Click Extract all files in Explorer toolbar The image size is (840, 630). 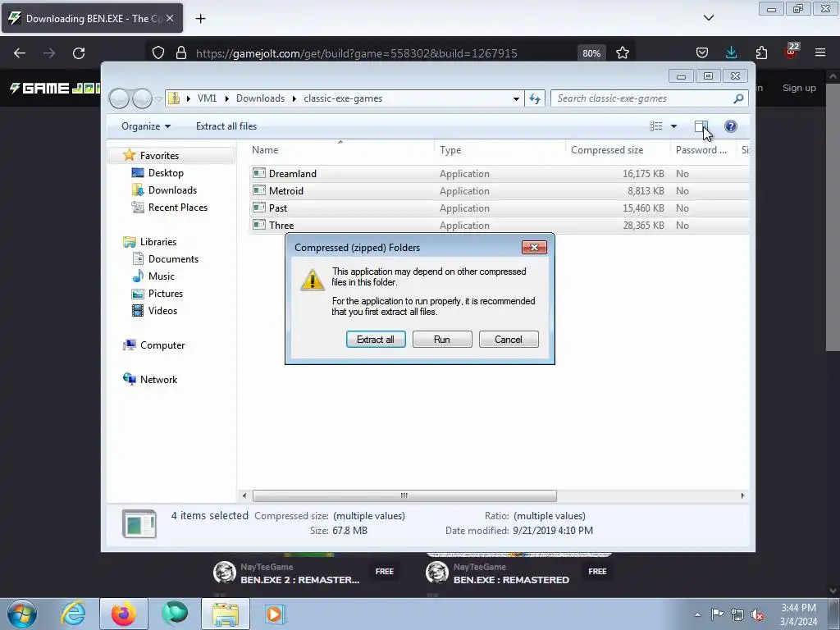[226, 126]
